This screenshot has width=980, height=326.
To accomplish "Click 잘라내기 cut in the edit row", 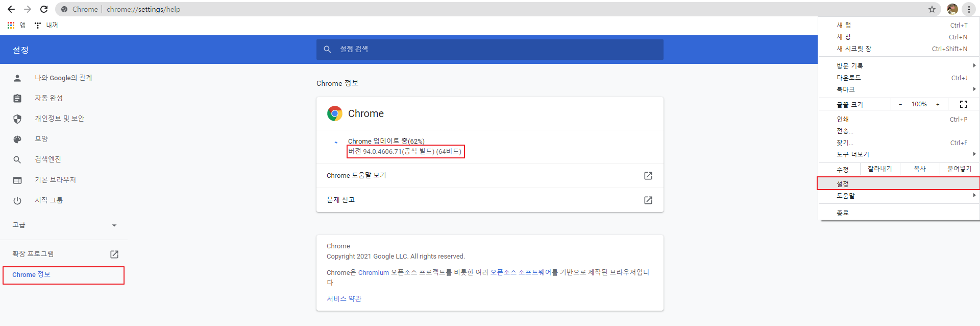I will [x=880, y=169].
